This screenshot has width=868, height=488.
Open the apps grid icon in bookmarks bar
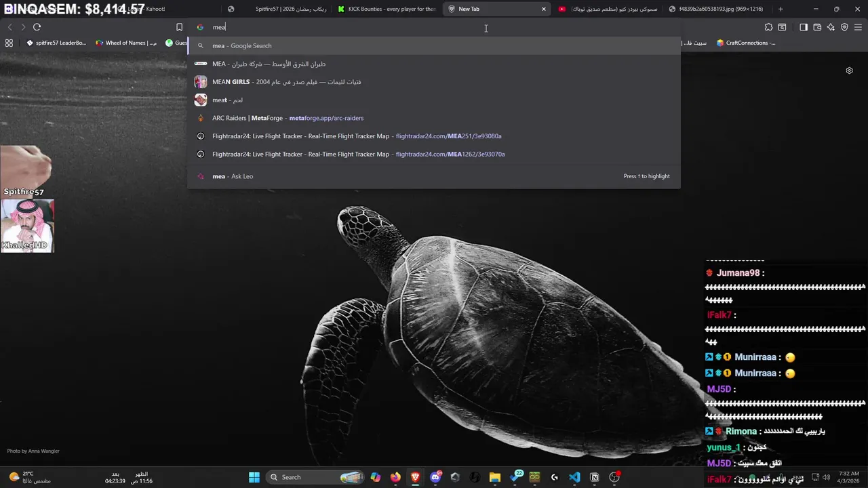9,43
